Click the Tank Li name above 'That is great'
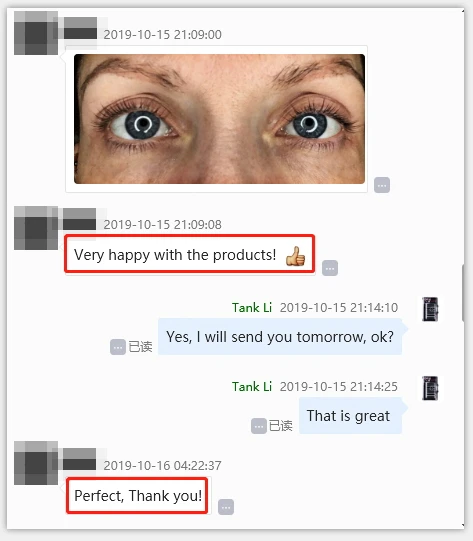Viewport: 473px width, 541px height. pos(252,386)
